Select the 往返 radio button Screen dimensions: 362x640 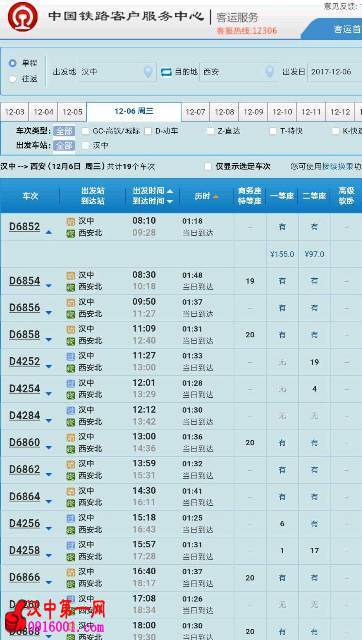pyautogui.click(x=13, y=79)
